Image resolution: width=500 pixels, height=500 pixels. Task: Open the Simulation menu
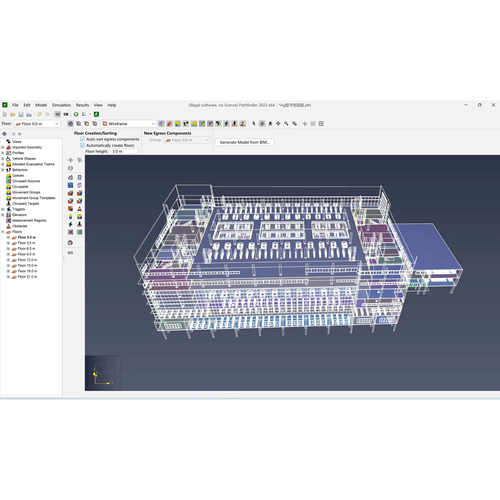tap(61, 105)
